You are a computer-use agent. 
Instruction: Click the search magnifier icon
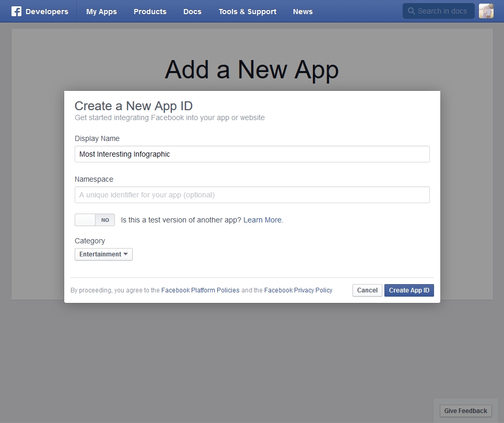(411, 11)
